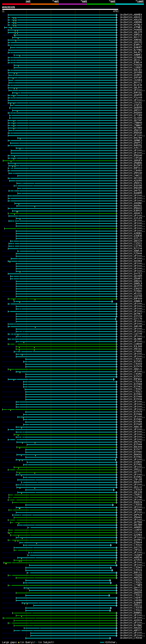Click the cyan ~100% identity legend segment
Viewport: 146px width, 644px height.
point(130,4)
